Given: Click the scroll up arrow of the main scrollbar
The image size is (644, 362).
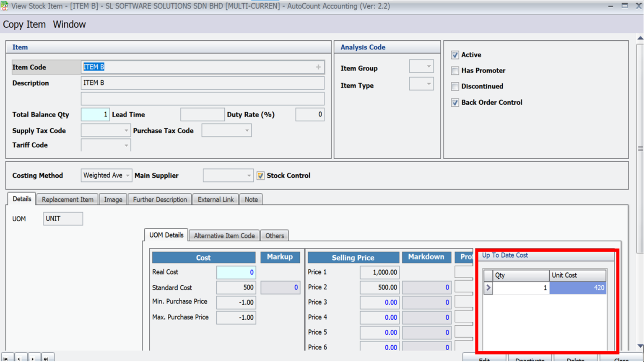Looking at the screenshot, I should click(640, 38).
